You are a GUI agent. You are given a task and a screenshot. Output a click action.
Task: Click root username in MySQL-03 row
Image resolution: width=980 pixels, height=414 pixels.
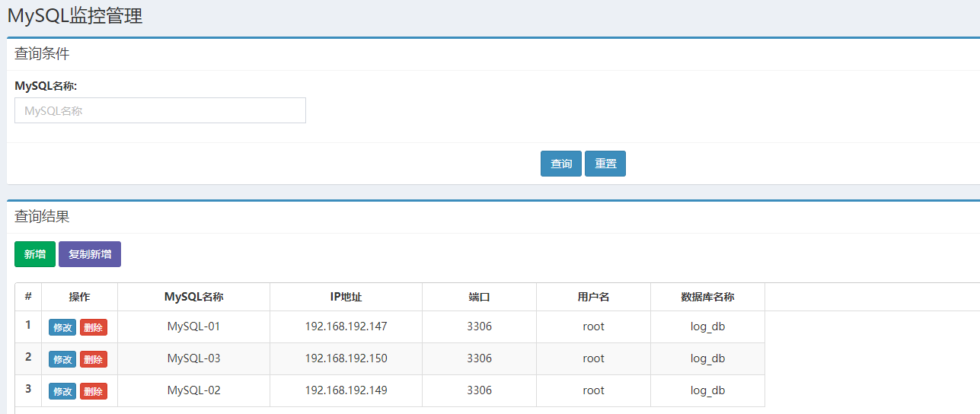(594, 358)
